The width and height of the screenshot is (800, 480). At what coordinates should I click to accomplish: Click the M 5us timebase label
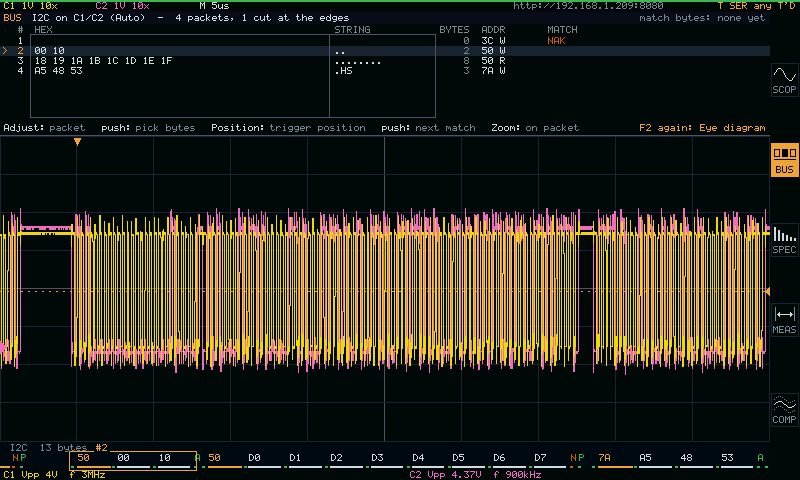pyautogui.click(x=214, y=6)
